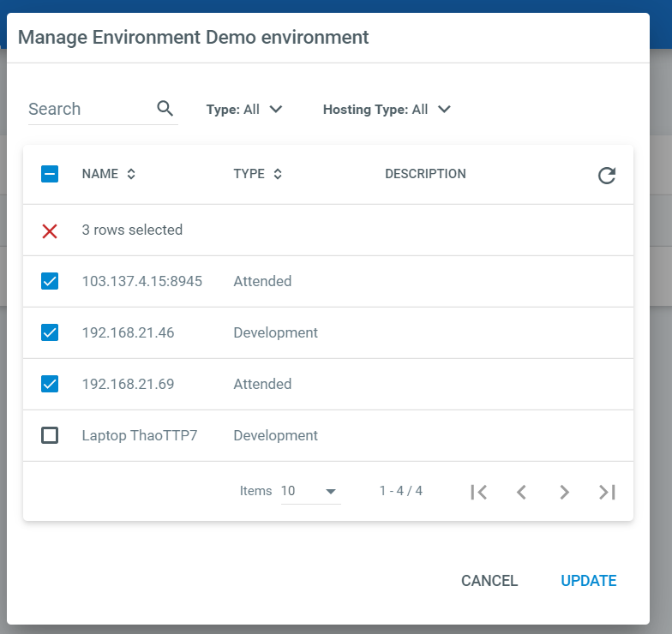Viewport: 672px width, 634px height.
Task: Go to the first page of results
Action: coord(479,492)
